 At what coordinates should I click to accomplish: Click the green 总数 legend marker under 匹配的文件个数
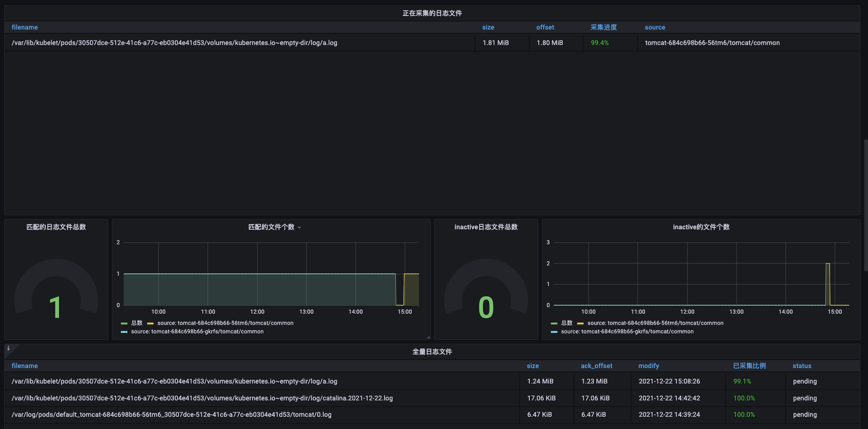[x=124, y=323]
